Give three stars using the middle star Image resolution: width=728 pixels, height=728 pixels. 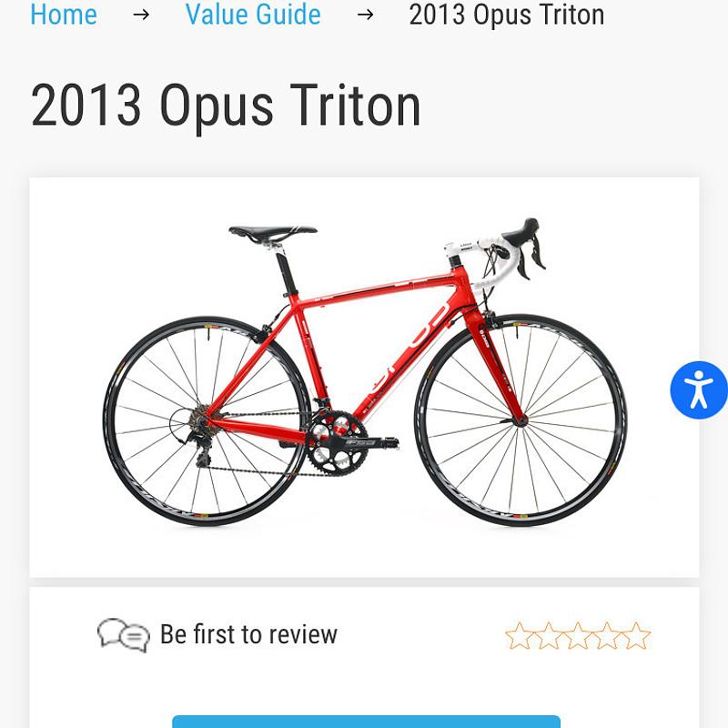click(x=578, y=636)
